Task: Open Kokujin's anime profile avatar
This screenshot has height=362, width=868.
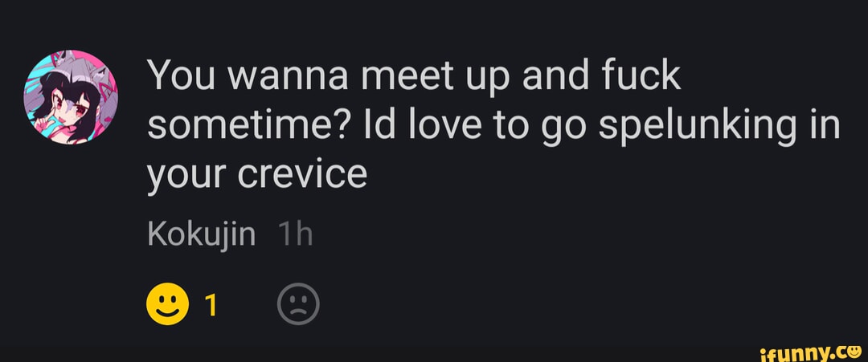Action: pyautogui.click(x=72, y=97)
